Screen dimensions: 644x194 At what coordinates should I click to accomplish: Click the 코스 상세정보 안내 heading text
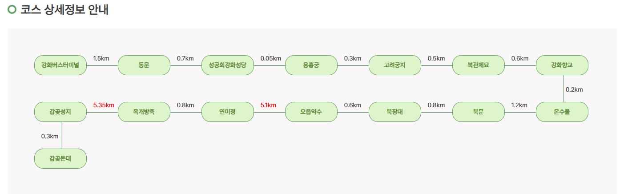64,9
